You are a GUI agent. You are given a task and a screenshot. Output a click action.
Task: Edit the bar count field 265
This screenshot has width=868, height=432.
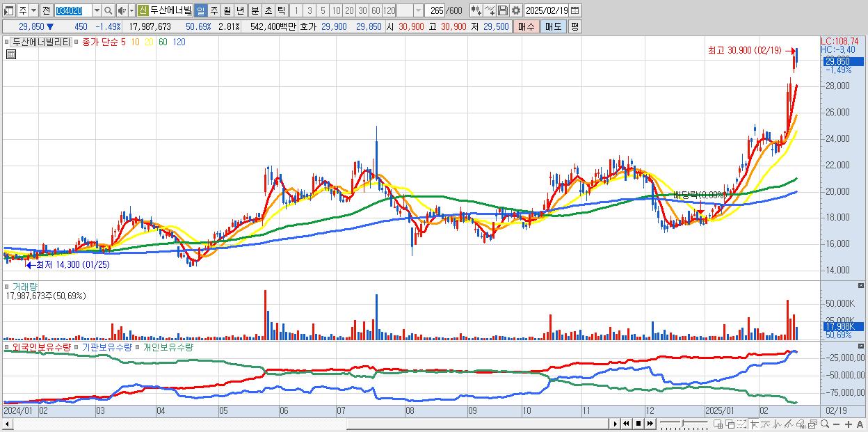(435, 11)
